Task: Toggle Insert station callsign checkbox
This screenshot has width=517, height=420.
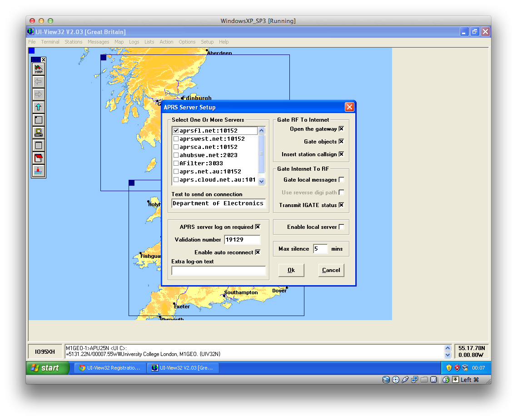Action: coord(341,154)
